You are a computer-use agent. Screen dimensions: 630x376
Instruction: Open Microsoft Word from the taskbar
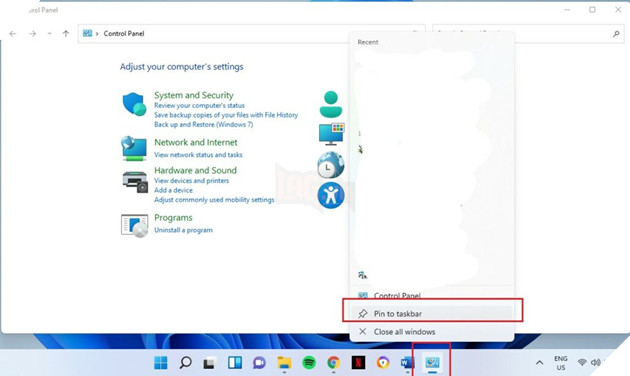407,363
